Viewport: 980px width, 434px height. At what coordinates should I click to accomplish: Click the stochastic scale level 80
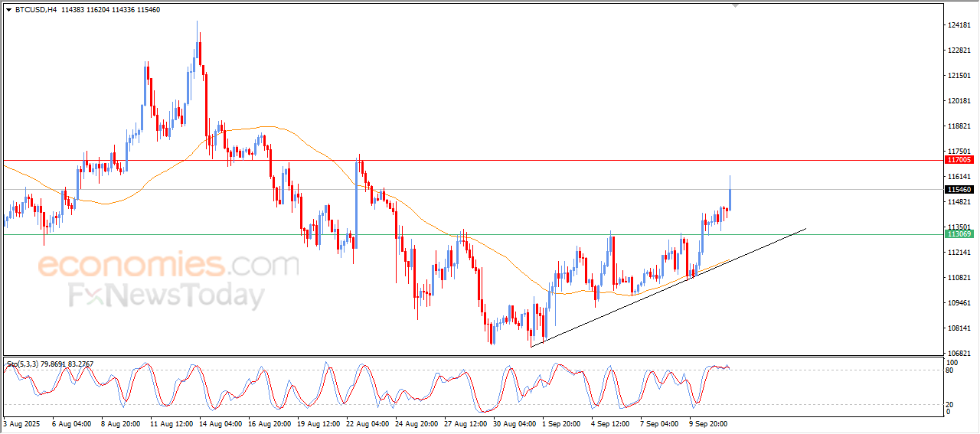951,370
